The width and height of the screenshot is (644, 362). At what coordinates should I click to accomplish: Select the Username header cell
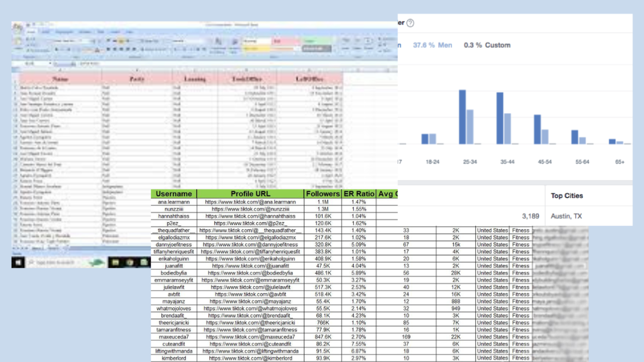(x=174, y=194)
